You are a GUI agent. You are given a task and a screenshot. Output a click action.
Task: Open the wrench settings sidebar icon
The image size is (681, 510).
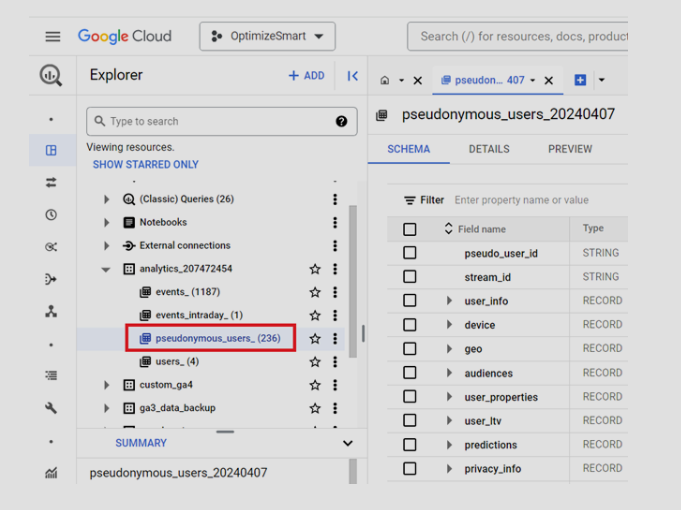tap(51, 408)
